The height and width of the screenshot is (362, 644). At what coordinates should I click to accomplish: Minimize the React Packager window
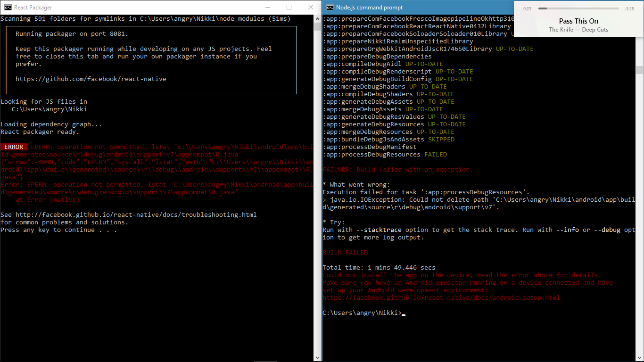(267, 7)
